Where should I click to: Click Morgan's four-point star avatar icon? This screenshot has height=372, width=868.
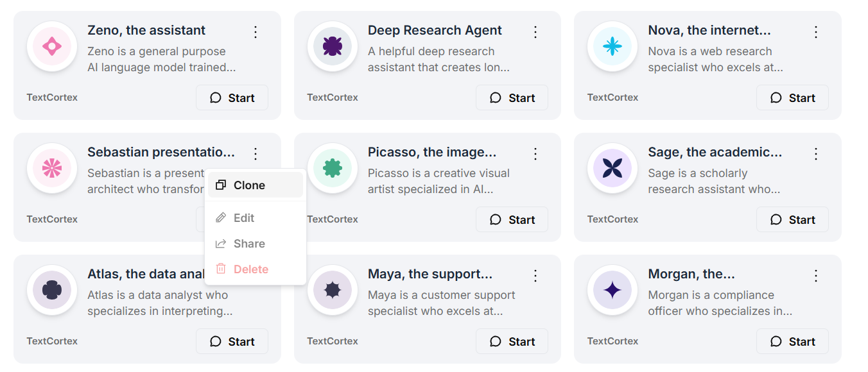pos(612,290)
